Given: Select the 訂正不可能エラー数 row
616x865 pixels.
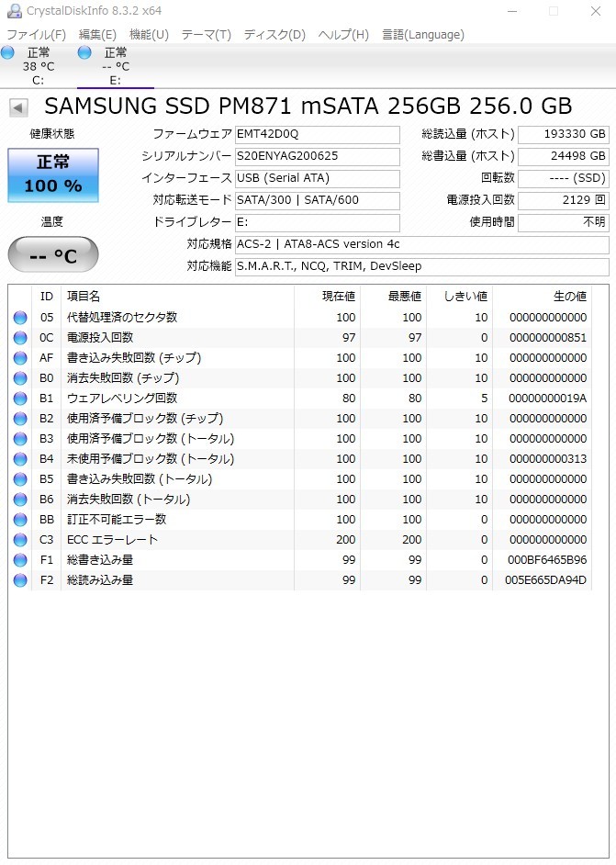Looking at the screenshot, I should [x=300, y=520].
